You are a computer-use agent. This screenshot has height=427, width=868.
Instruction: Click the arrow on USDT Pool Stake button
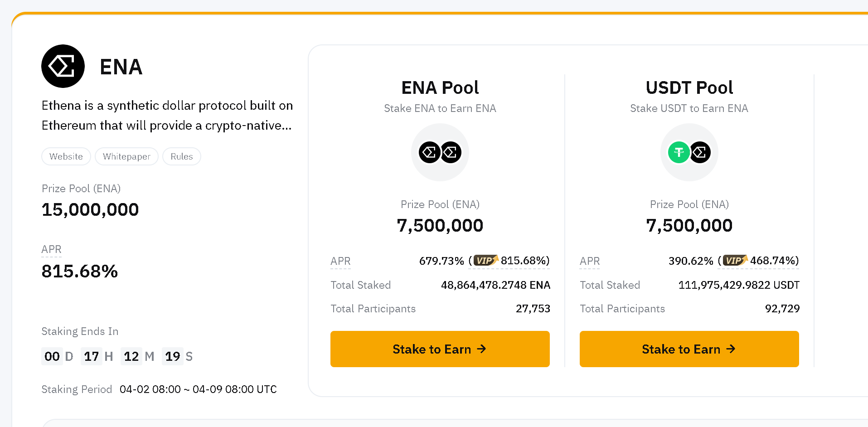[731, 349]
